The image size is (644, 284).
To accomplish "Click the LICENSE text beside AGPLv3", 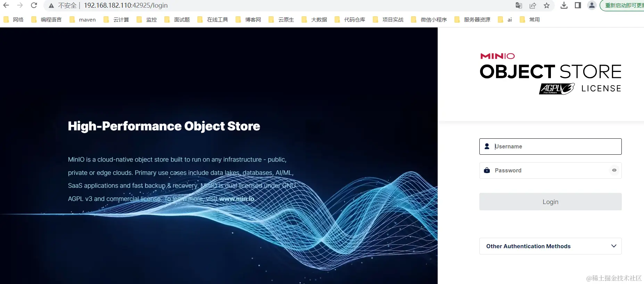I will coord(601,89).
